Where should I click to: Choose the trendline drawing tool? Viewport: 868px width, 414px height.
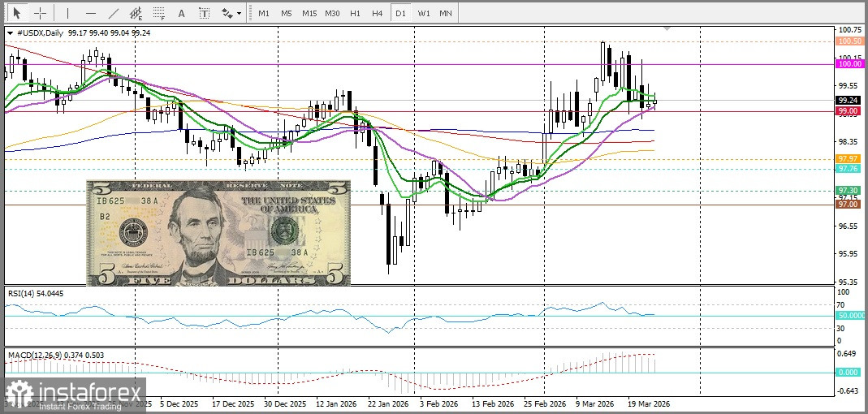tap(114, 13)
